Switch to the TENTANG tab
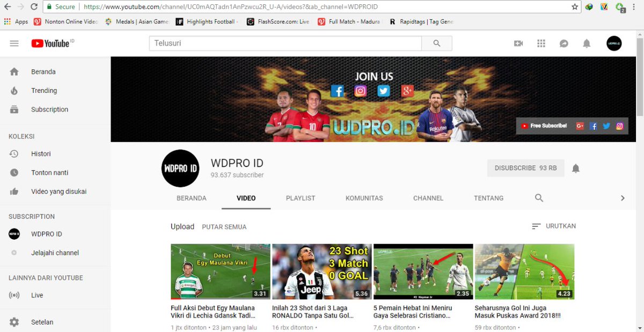The width and height of the screenshot is (644, 332). click(489, 198)
